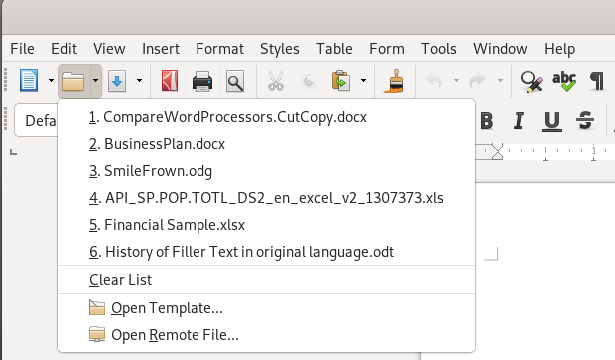615x360 pixels.
Task: Open the Redo history dropdown arrow
Action: pyautogui.click(x=500, y=81)
